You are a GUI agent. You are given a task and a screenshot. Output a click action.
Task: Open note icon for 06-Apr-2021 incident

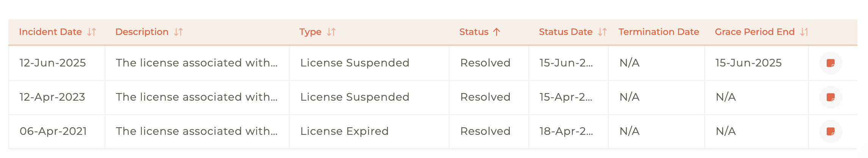click(x=830, y=131)
